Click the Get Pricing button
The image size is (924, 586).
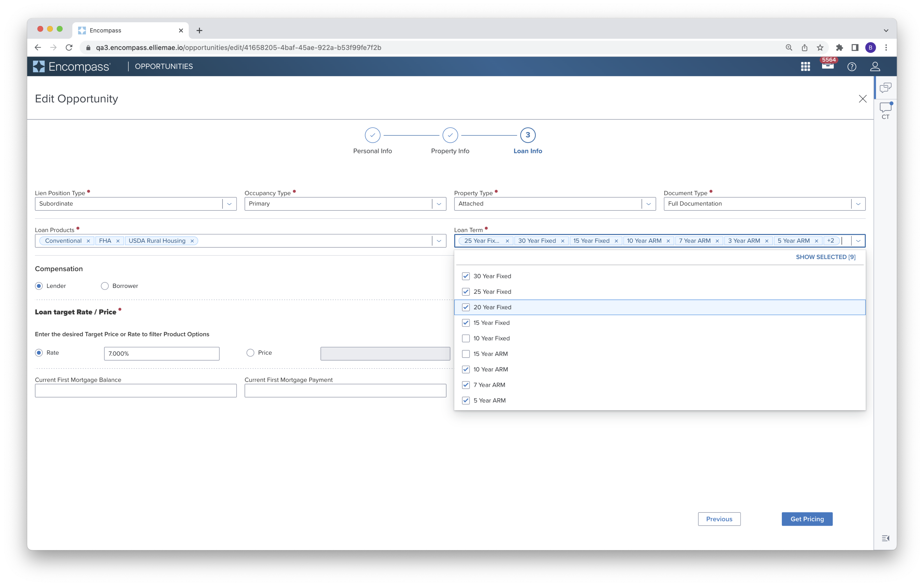coord(807,519)
